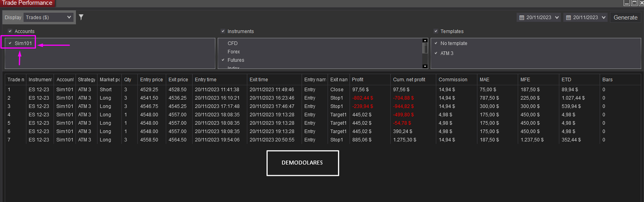Sort by the MFE column header
This screenshot has height=202, width=644.
coord(538,79)
